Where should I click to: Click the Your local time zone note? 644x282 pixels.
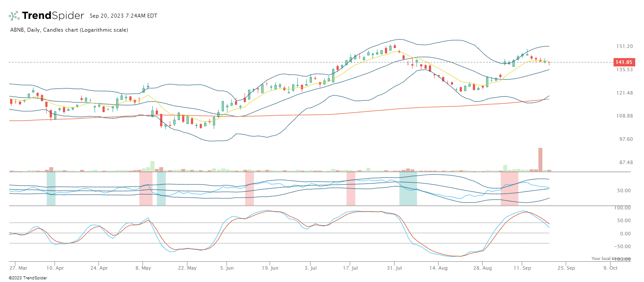coord(611,259)
